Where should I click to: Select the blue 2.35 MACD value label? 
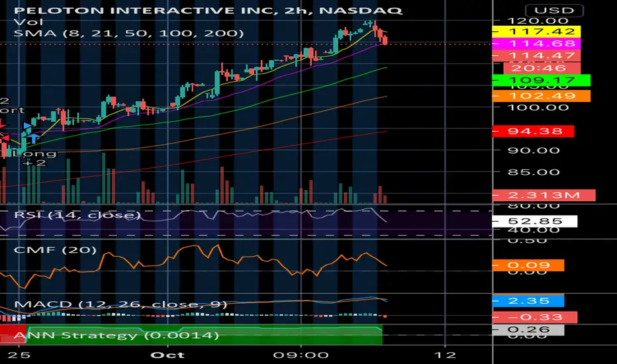[x=528, y=301]
